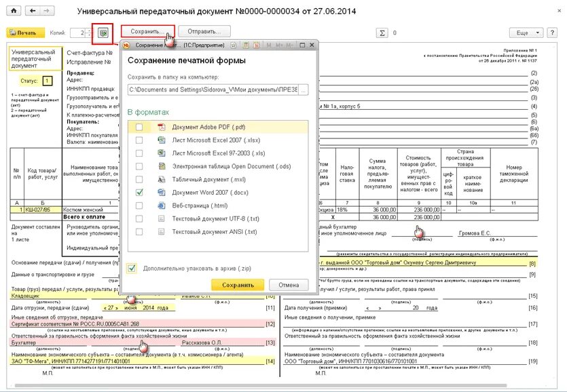Viewport: 567px width, 392px height.
Task: Close the save dialog with the X
Action: tap(312, 45)
